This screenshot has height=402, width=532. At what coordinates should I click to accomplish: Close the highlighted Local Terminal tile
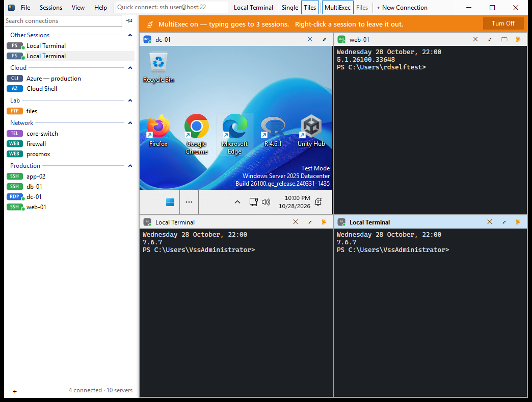click(490, 222)
